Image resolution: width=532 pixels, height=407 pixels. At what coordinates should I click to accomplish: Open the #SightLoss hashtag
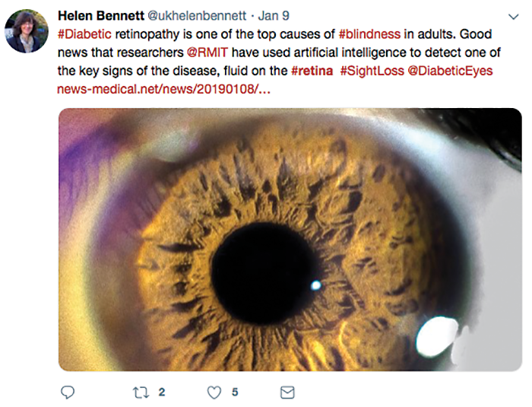coord(372,71)
